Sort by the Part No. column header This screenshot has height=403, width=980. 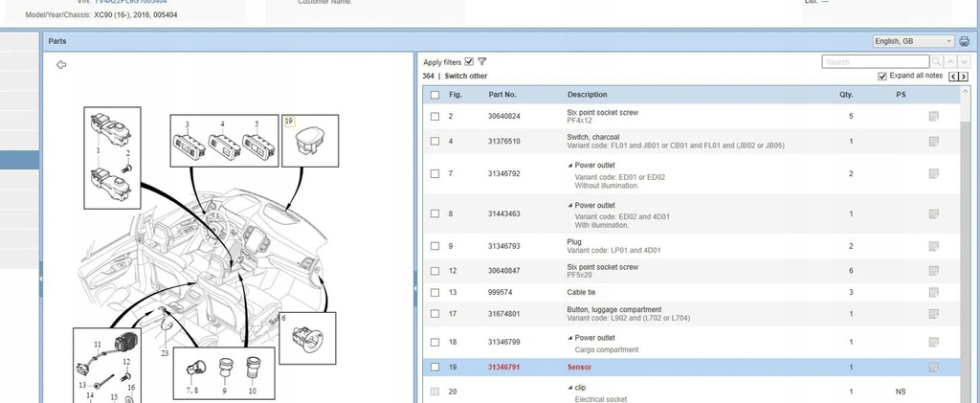click(502, 95)
